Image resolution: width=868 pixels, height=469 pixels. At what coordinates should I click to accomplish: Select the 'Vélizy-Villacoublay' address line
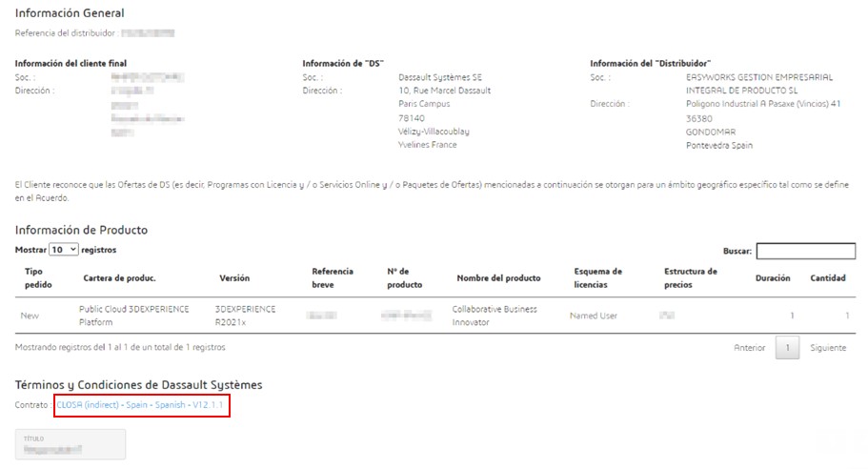click(x=434, y=132)
